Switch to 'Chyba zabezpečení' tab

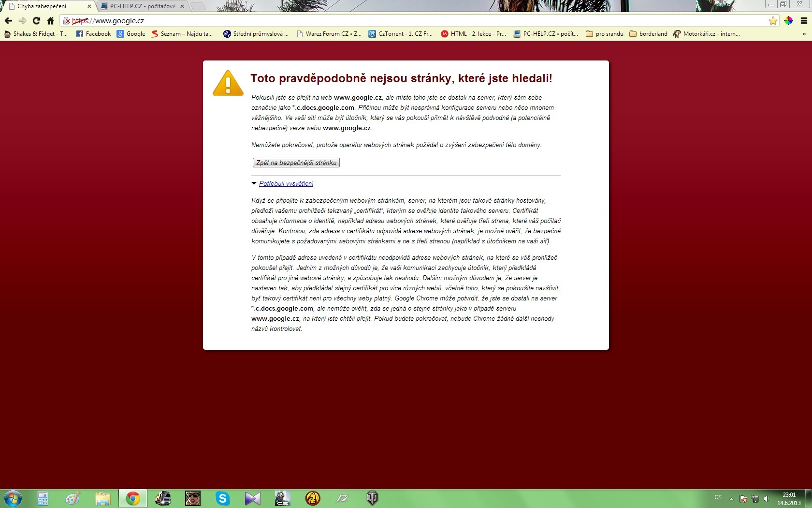coord(48,6)
